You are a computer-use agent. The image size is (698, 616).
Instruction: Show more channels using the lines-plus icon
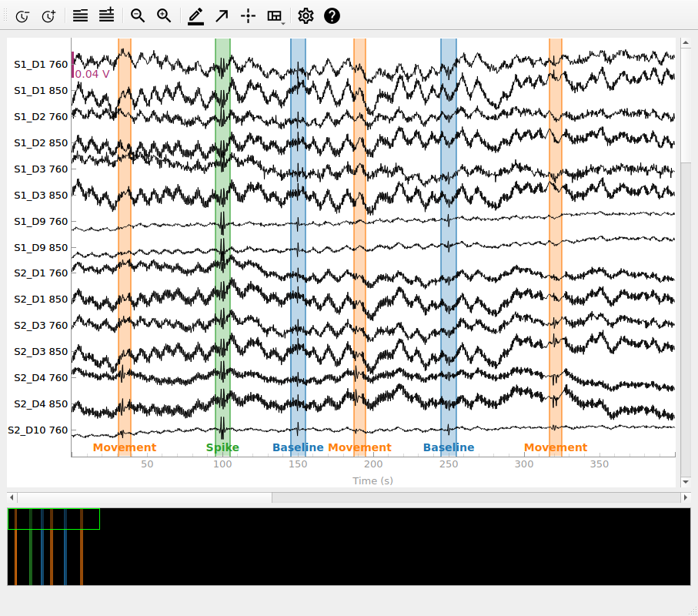coord(106,15)
